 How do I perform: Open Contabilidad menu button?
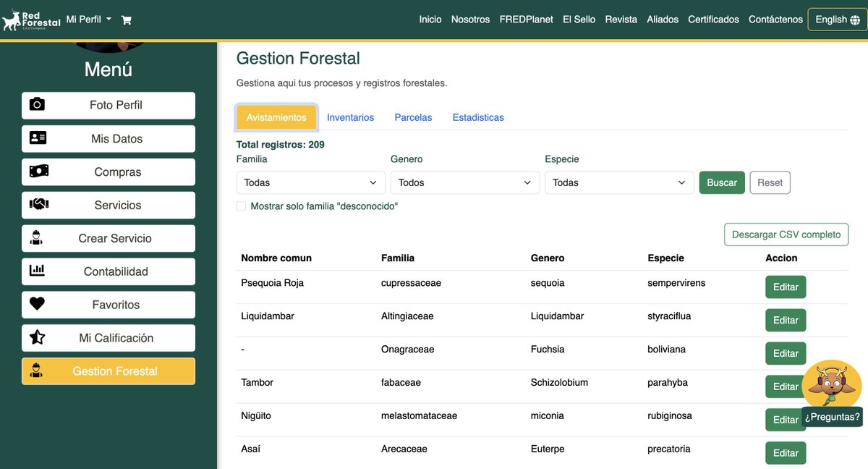point(109,271)
